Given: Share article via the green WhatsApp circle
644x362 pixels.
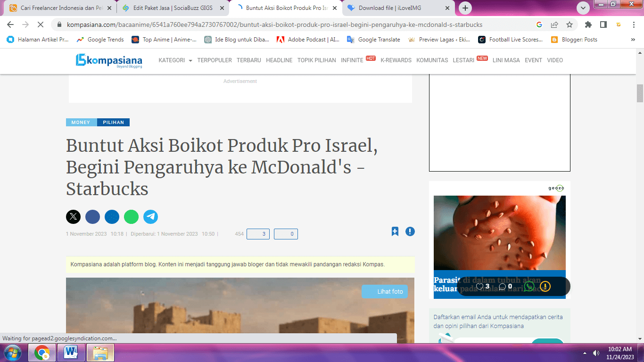Looking at the screenshot, I should (131, 217).
